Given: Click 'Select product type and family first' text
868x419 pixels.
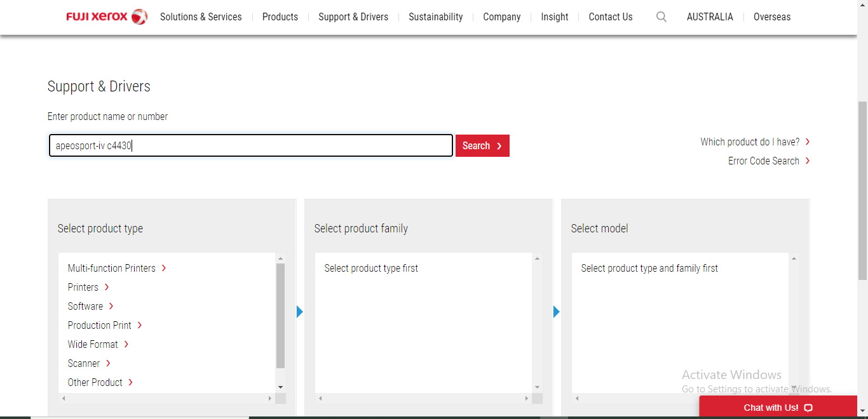Looking at the screenshot, I should (649, 269).
